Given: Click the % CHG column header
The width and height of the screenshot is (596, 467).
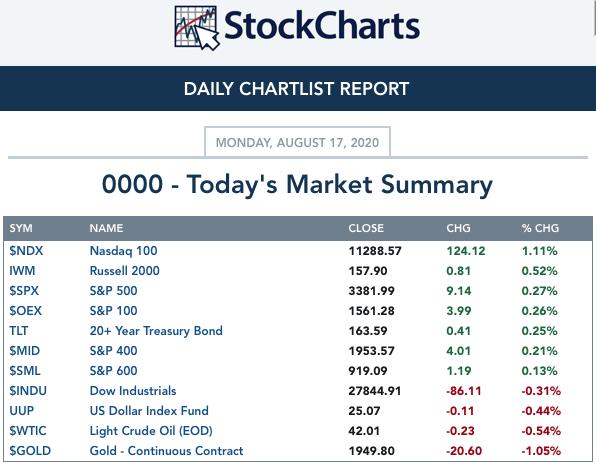Looking at the screenshot, I should tap(540, 228).
